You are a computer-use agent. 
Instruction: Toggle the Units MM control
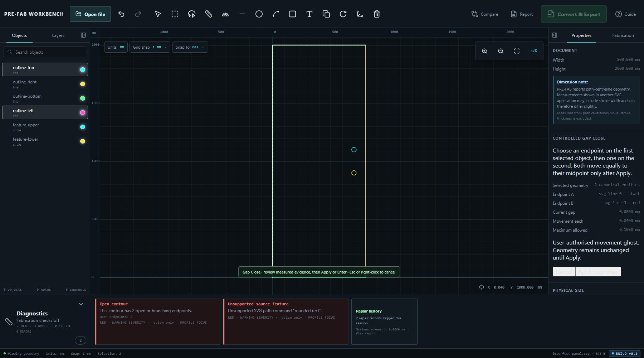(116, 47)
